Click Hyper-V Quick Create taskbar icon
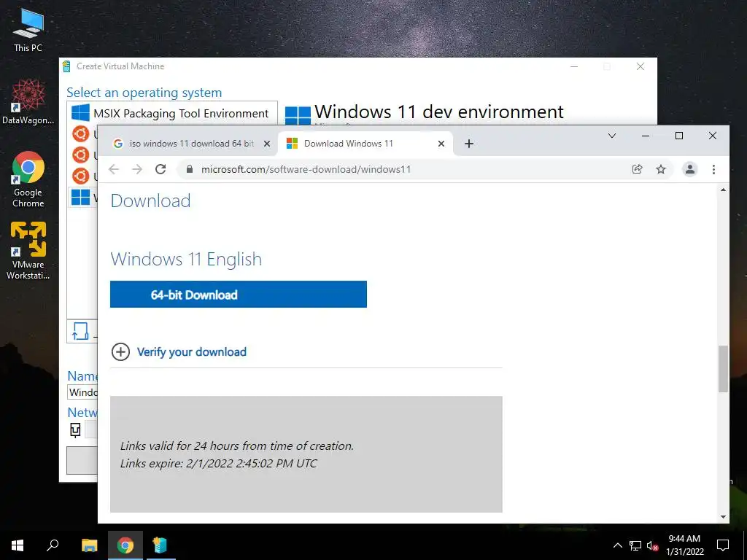 160,545
